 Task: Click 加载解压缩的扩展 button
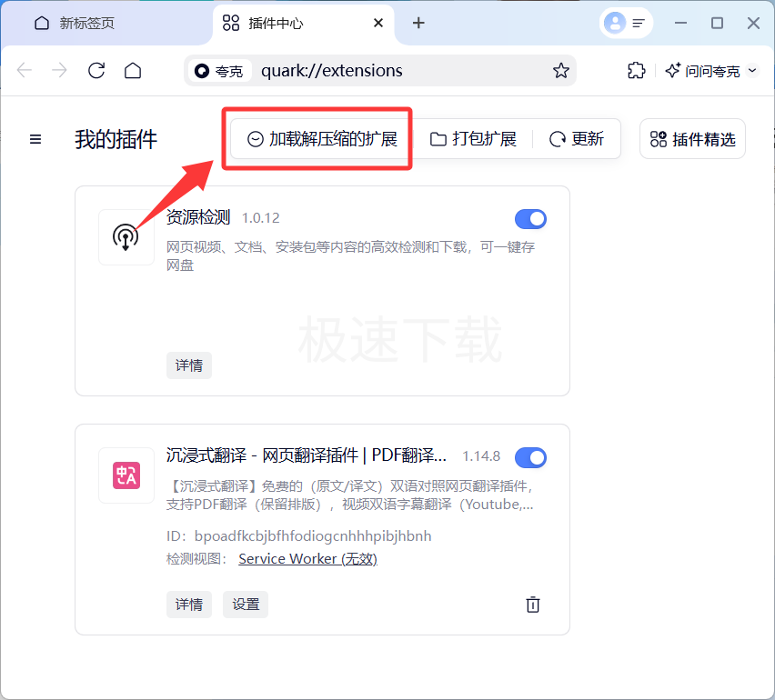[x=322, y=139]
